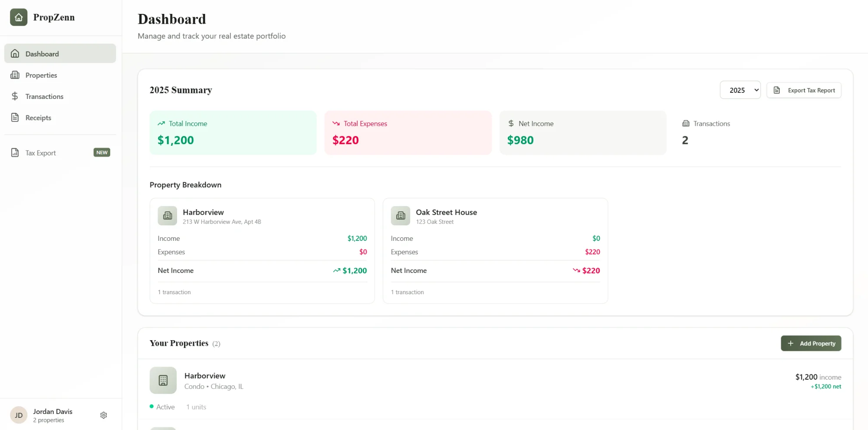Image resolution: width=868 pixels, height=430 pixels.
Task: Click the Tax Export document icon
Action: [15, 152]
